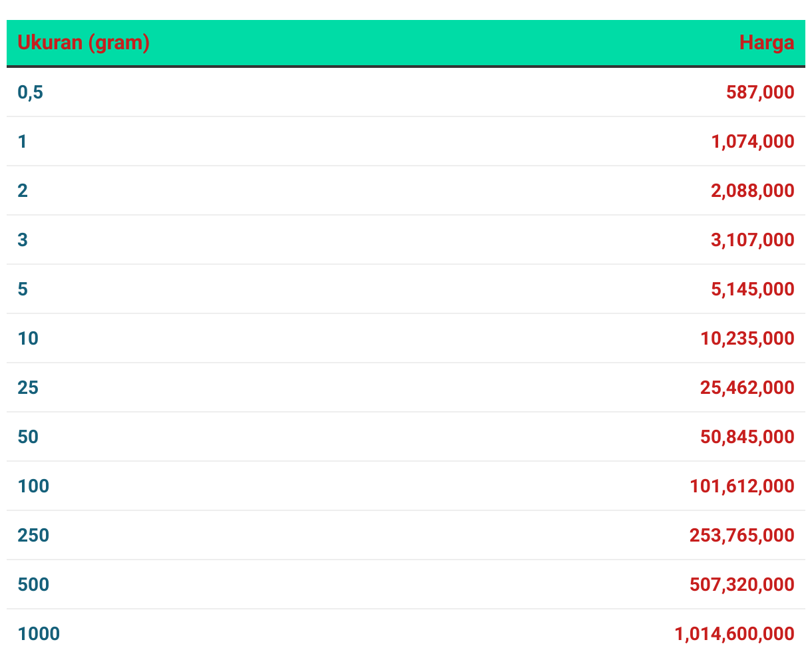Select the 100 gram size cell
The height and width of the screenshot is (664, 812).
point(33,486)
